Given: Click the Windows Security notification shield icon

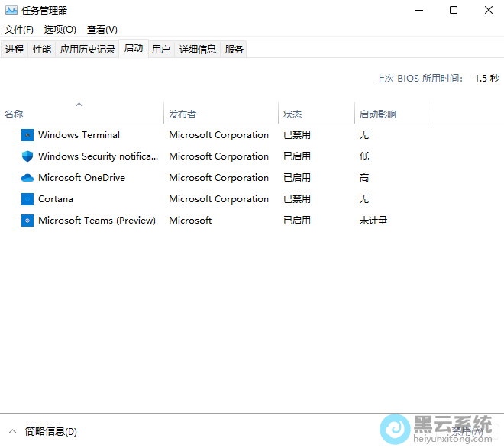Looking at the screenshot, I should coord(27,156).
